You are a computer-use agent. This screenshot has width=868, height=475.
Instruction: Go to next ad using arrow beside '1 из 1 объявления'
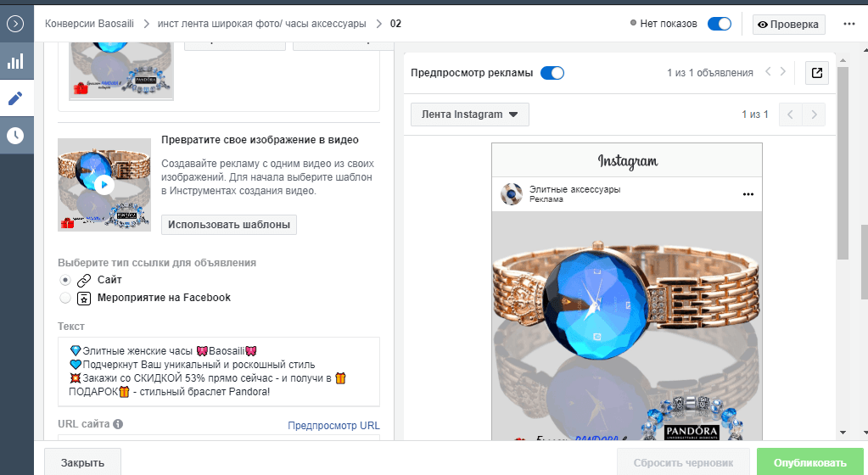783,72
